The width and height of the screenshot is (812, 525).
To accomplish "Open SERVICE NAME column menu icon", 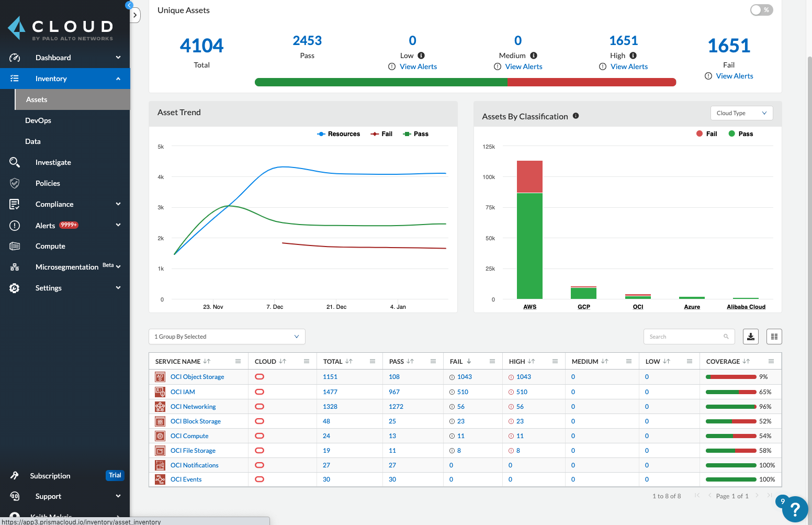I will click(238, 361).
